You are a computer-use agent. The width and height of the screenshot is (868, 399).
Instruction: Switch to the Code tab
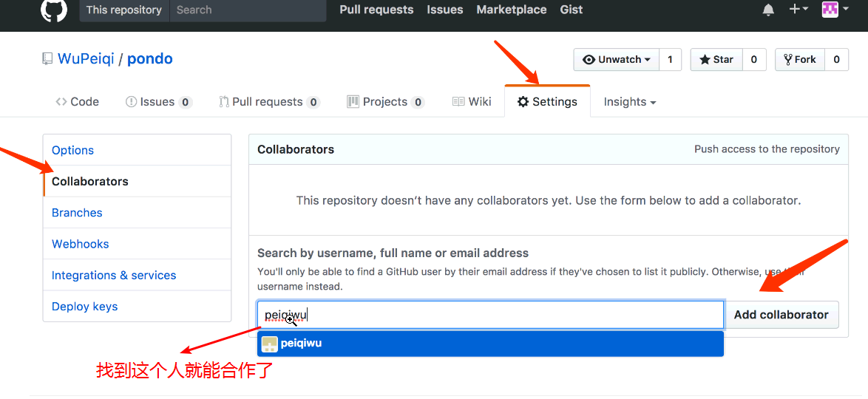77,102
